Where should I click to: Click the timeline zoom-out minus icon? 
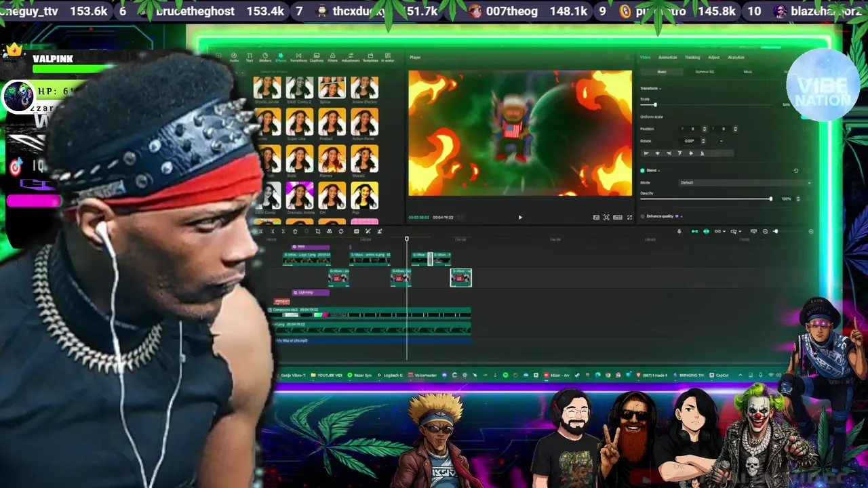[x=765, y=231]
